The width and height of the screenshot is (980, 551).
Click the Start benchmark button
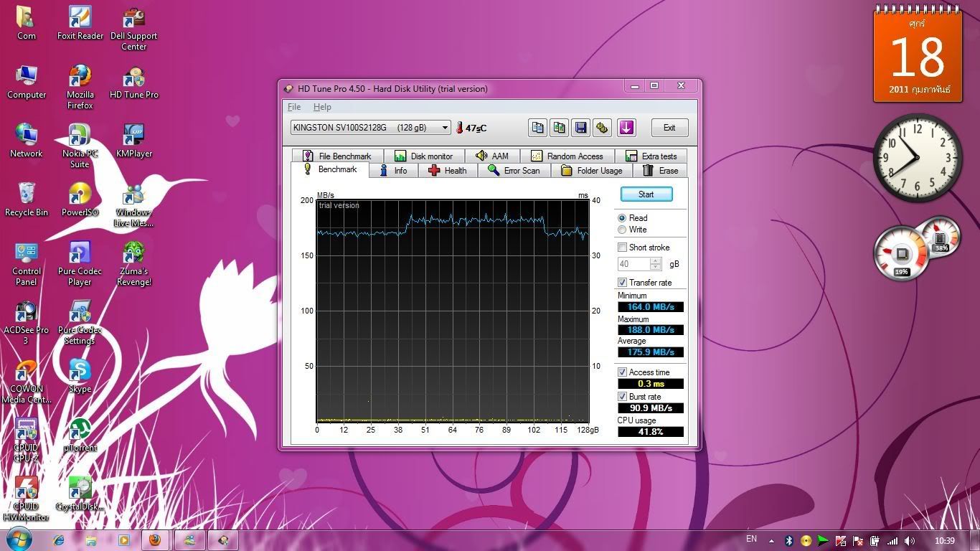646,194
